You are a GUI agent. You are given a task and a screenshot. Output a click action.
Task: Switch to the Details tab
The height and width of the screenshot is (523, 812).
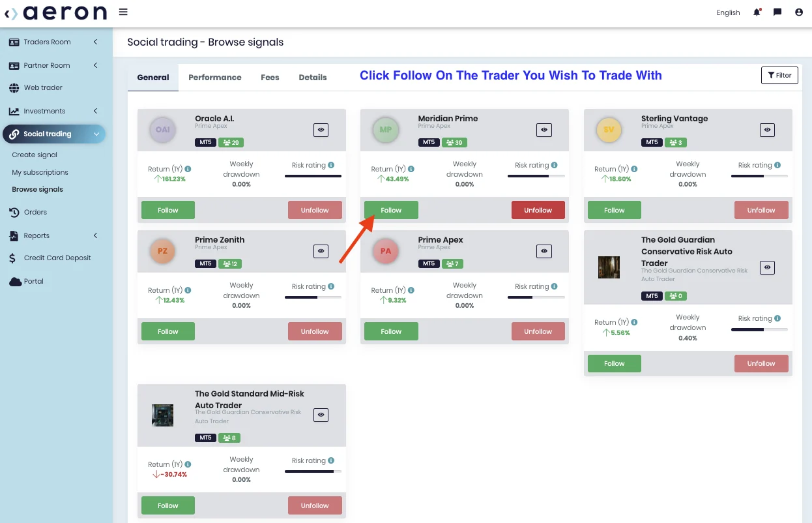pos(313,78)
